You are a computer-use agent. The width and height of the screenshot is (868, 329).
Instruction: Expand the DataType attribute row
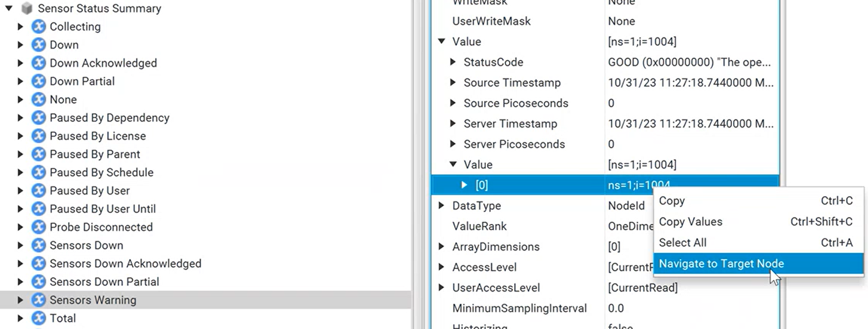[x=441, y=206]
